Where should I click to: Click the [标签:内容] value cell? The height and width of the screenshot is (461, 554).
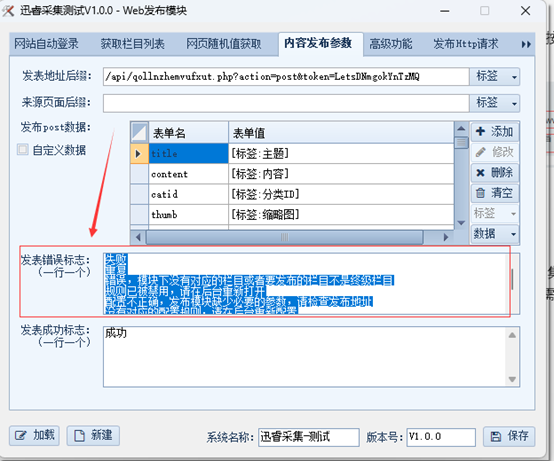pyautogui.click(x=341, y=174)
